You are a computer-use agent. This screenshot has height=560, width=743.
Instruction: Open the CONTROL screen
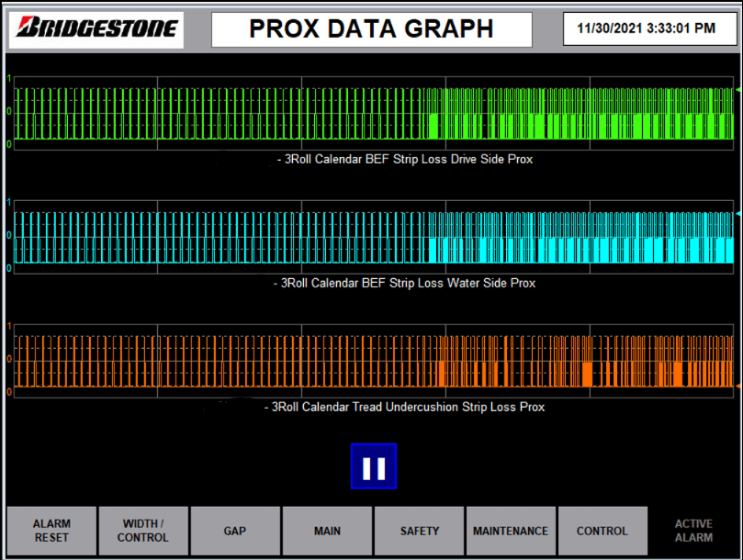tap(602, 531)
